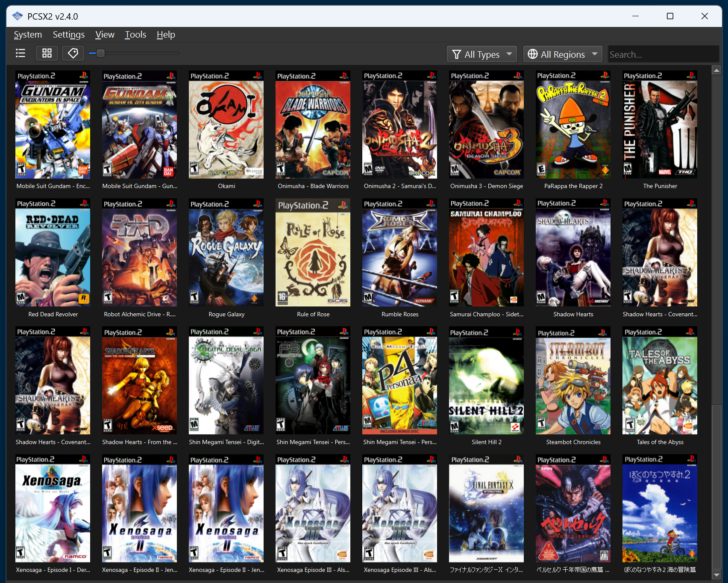Select the Silent Hill 2 cover
This screenshot has height=583, width=728.
(487, 380)
